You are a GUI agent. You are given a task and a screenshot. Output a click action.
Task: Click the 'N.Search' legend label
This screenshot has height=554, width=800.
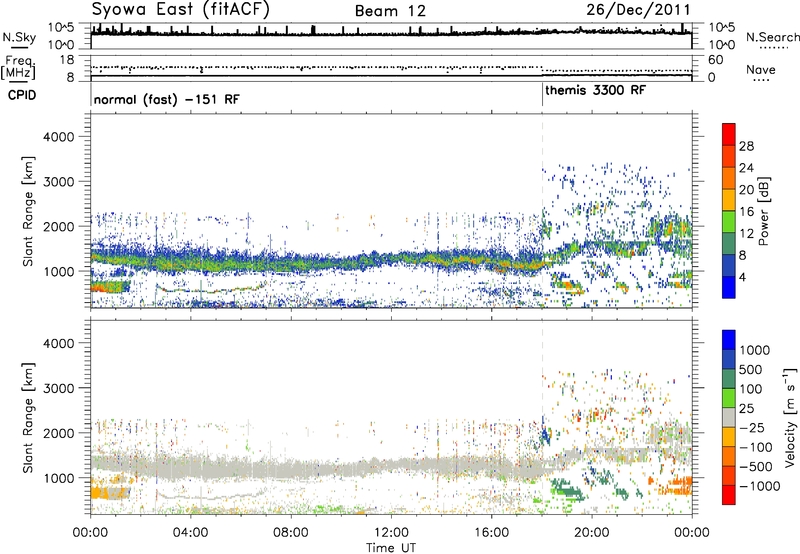(772, 37)
